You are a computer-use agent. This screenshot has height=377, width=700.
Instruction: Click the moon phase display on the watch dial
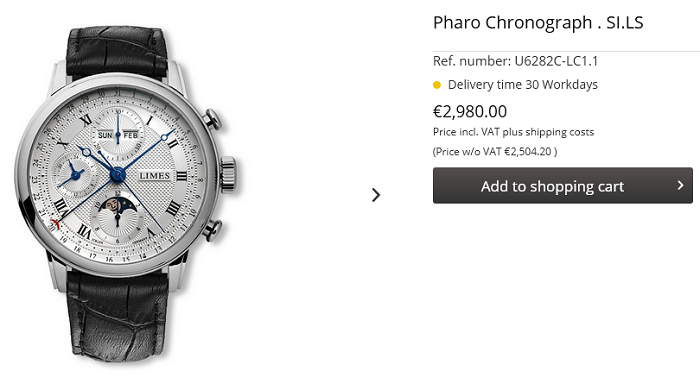tap(112, 205)
